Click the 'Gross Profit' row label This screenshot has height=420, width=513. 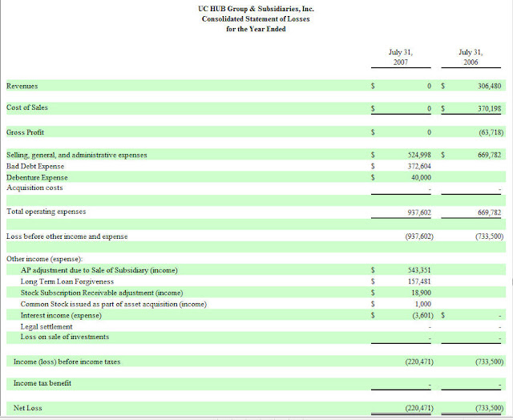pyautogui.click(x=25, y=132)
